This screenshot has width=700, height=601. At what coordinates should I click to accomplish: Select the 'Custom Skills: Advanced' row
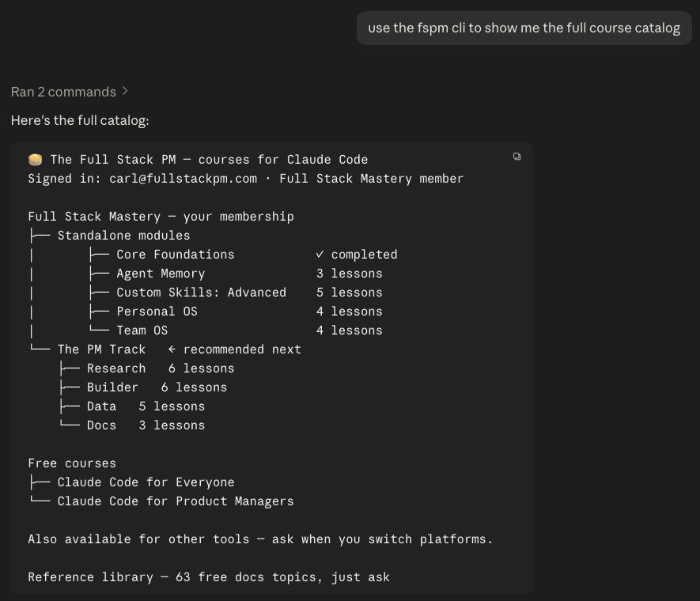(202, 293)
